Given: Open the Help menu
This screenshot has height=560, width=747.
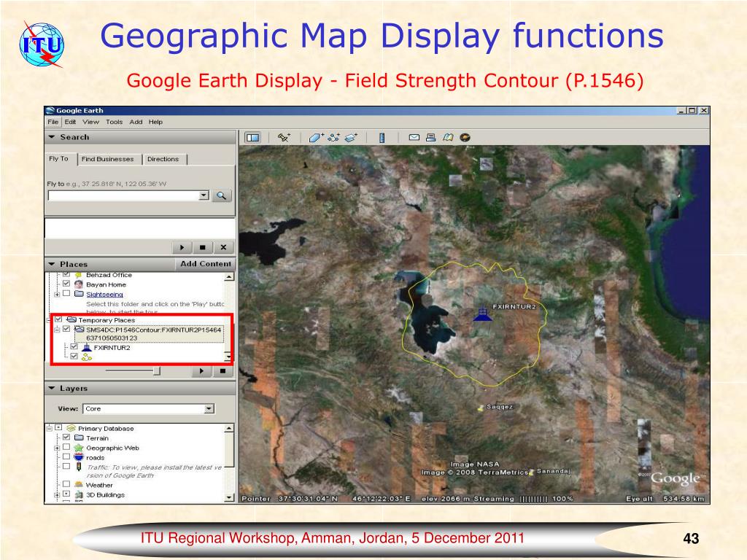Looking at the screenshot, I should click(x=155, y=122).
